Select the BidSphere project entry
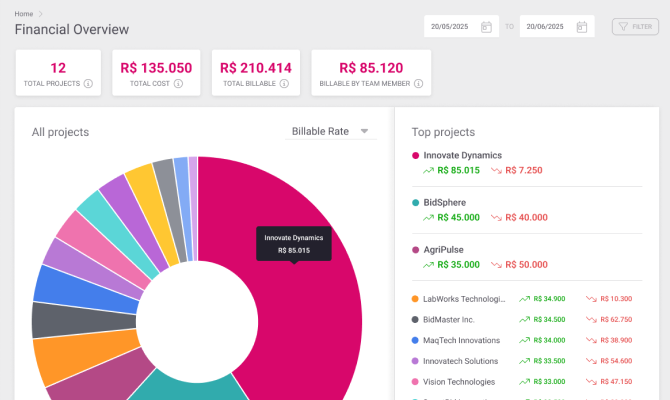Image resolution: width=670 pixels, height=400 pixels. [x=445, y=202]
